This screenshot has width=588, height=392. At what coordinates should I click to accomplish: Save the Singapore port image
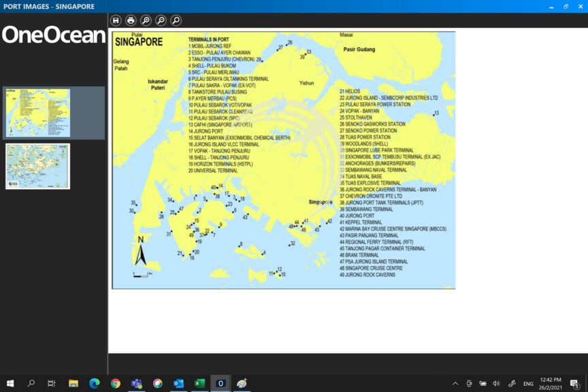pos(116,20)
